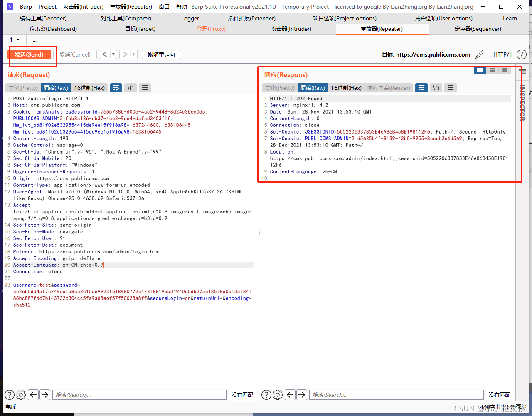Expand the Inspector hamburger icon
This screenshot has height=416, width=532.
[x=523, y=72]
